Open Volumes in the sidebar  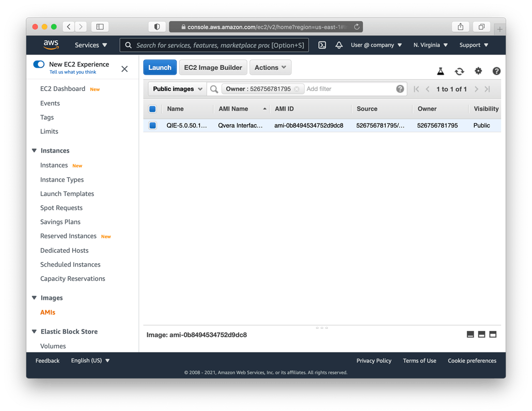53,346
